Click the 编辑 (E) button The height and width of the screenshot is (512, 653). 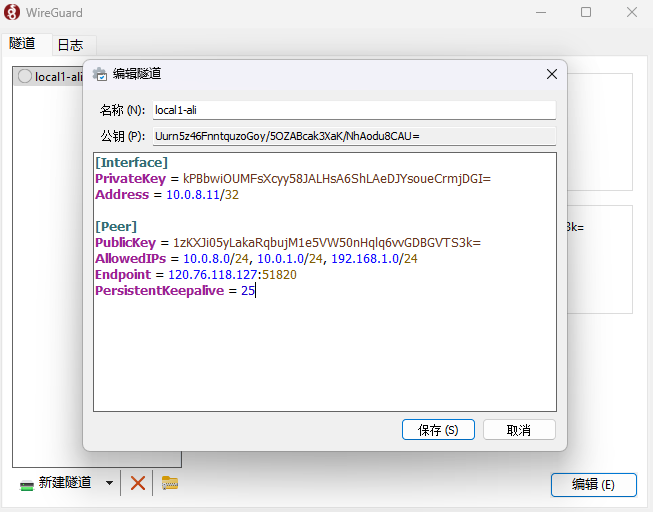click(x=593, y=484)
